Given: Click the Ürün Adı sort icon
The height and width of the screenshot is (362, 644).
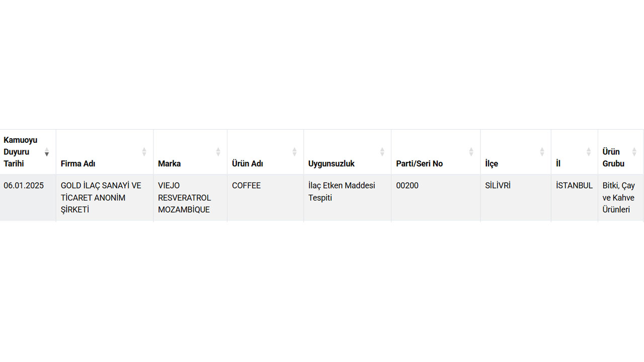Looking at the screenshot, I should tap(294, 152).
